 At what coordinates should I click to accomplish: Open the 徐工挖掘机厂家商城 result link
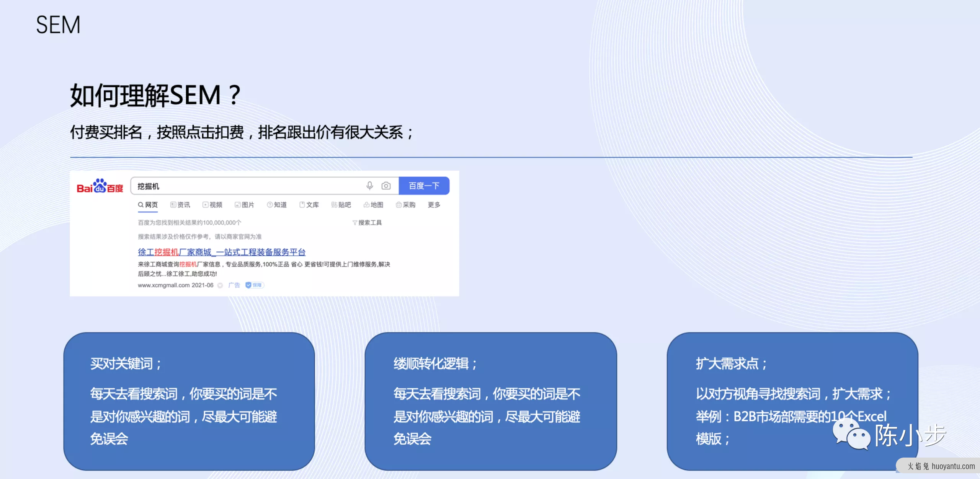coord(222,252)
